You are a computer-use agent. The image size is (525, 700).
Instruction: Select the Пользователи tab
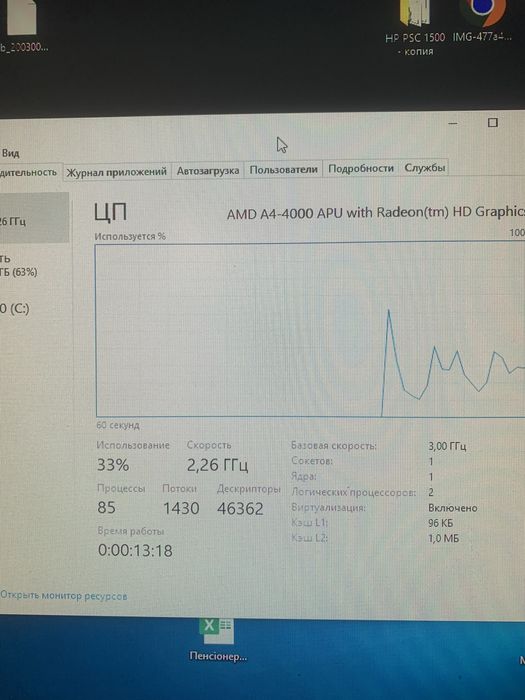coord(283,169)
